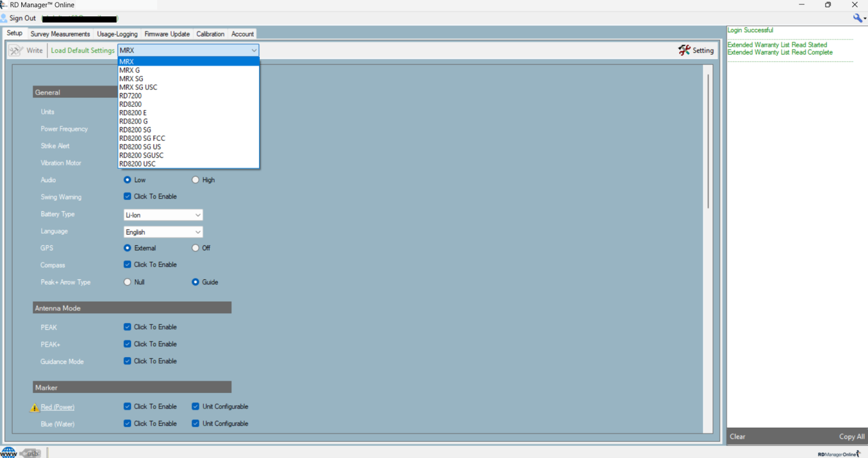
Task: Click the settings panel vertical scrollbar
Action: (x=707, y=141)
